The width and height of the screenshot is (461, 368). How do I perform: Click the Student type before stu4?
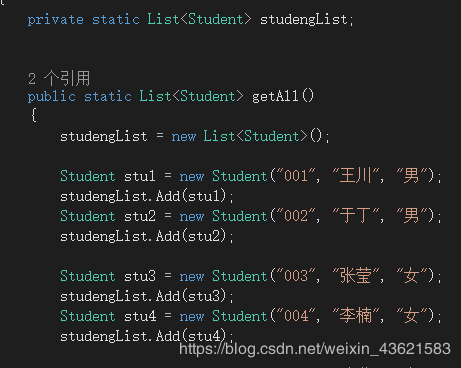pos(88,316)
